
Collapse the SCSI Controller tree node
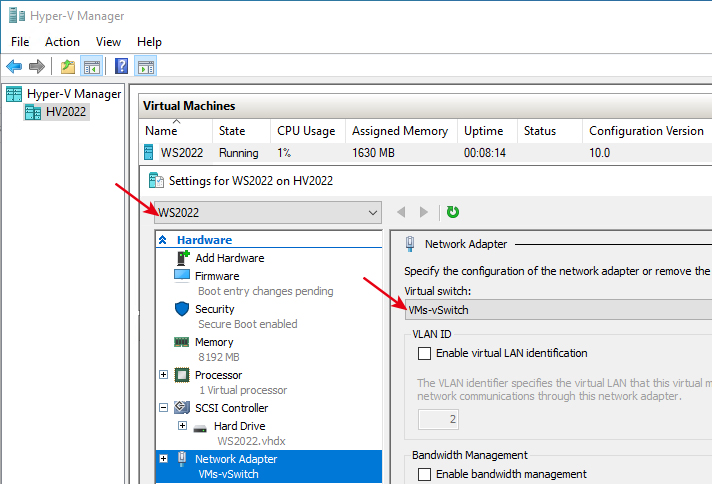pos(163,408)
